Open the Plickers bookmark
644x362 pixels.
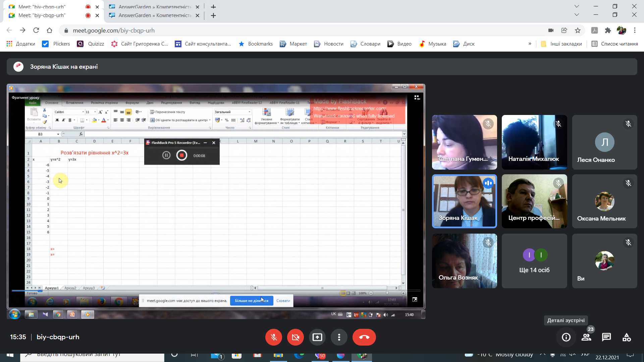click(56, 44)
